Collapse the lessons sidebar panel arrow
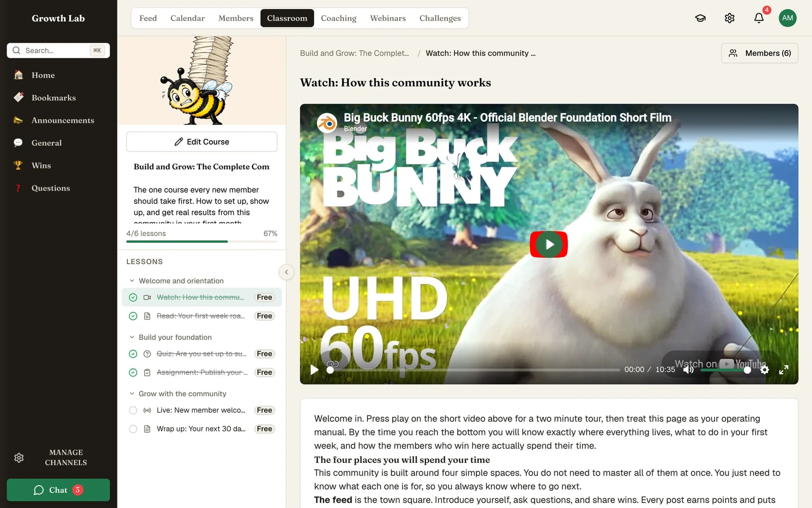This screenshot has height=508, width=812. point(286,272)
